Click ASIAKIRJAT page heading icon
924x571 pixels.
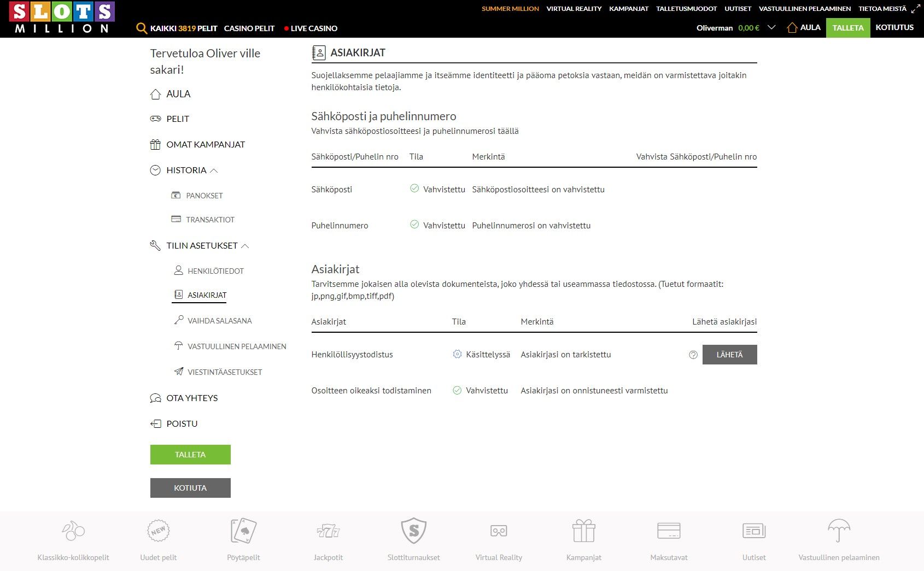tap(318, 52)
